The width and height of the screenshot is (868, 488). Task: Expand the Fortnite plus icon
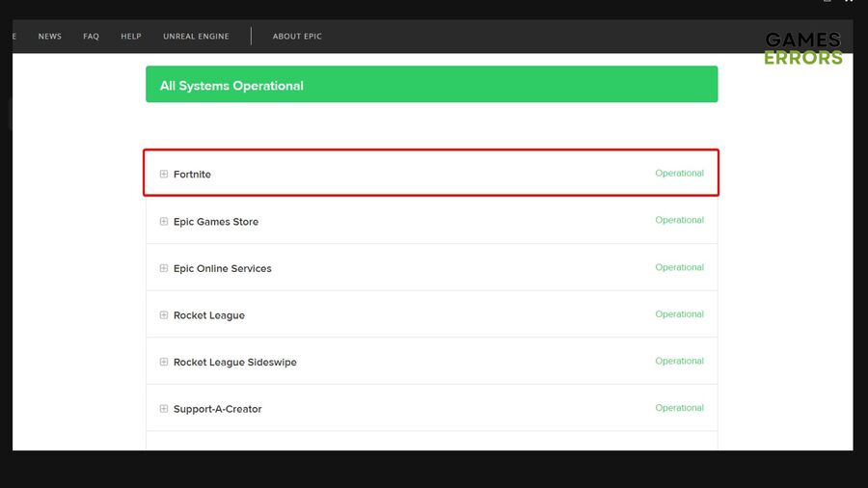pyautogui.click(x=164, y=174)
